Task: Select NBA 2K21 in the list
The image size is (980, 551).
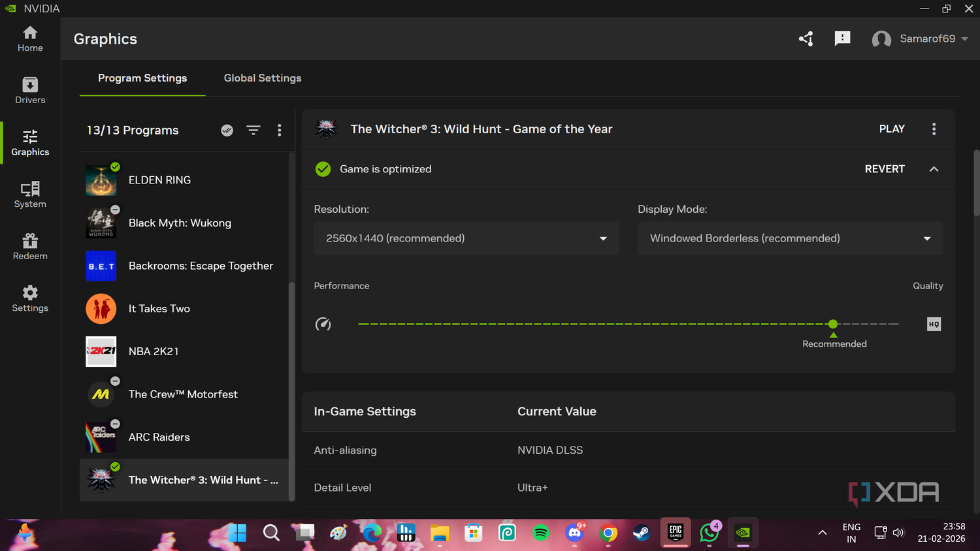Action: pos(184,351)
